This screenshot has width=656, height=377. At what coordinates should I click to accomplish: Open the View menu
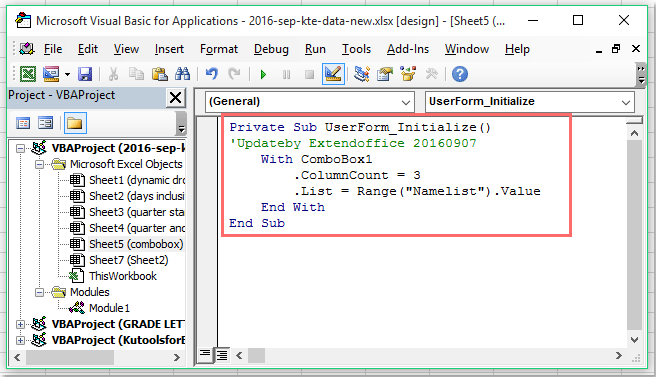pos(126,49)
